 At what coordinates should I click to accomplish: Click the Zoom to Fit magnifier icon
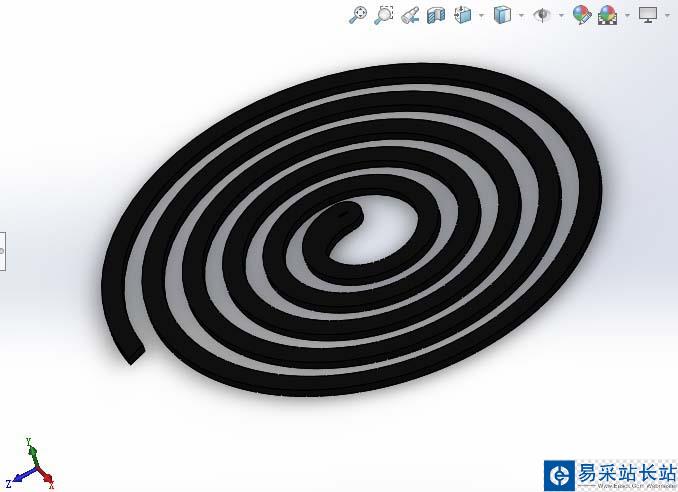tap(358, 15)
